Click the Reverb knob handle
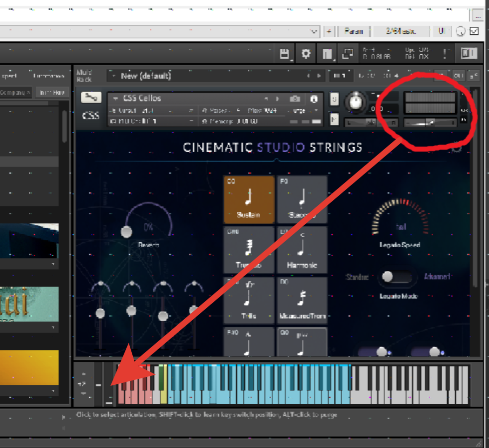489x448 pixels. tap(126, 232)
